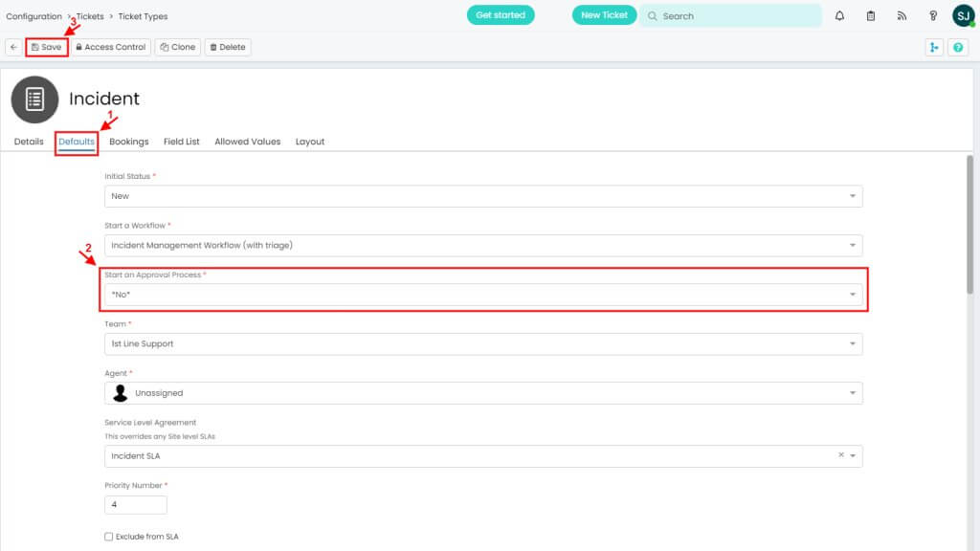Click the Search field in the header

click(x=730, y=15)
